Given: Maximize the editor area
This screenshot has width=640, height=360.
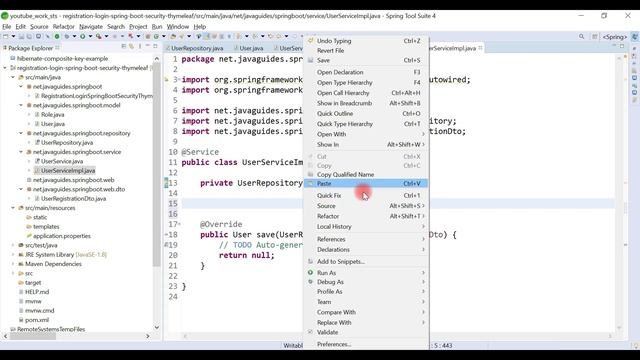Looking at the screenshot, I should [622, 46].
